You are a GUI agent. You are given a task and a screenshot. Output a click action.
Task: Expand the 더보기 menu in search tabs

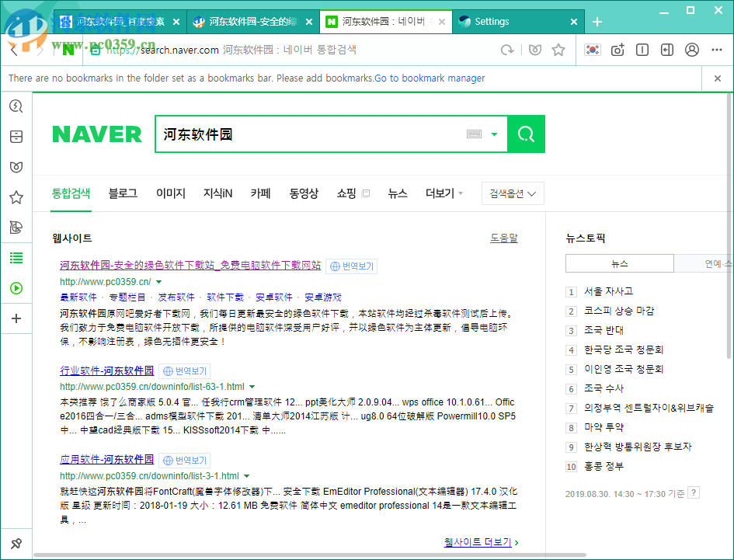(x=444, y=193)
